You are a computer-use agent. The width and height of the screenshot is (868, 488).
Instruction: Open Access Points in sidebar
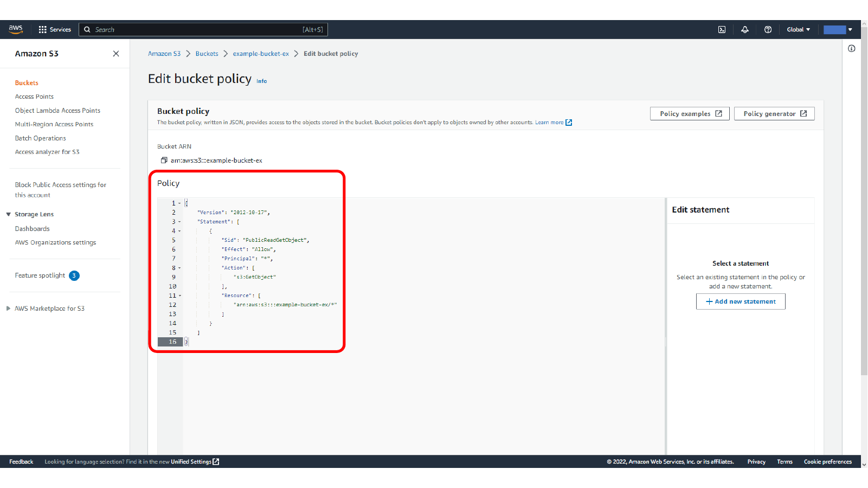[x=34, y=97]
